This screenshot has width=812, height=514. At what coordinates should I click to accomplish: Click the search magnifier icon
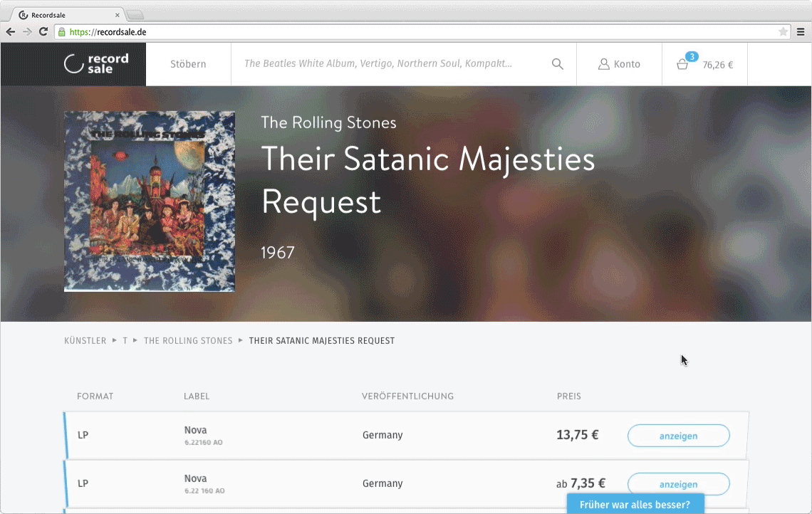click(558, 64)
